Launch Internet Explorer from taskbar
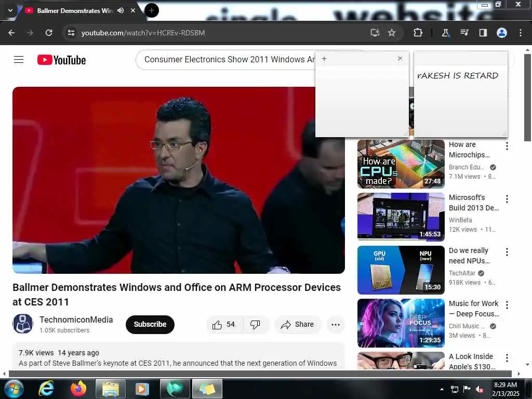The height and width of the screenshot is (399, 532). click(46, 389)
